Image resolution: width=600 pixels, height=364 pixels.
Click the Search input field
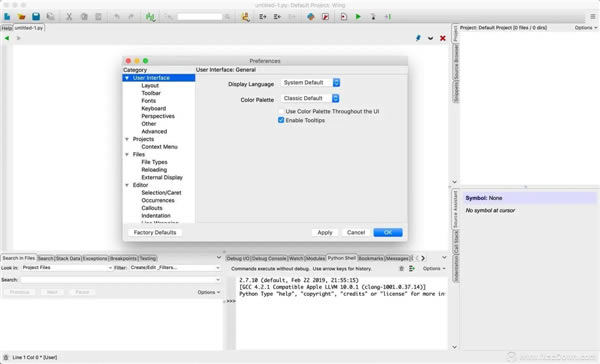click(x=121, y=280)
